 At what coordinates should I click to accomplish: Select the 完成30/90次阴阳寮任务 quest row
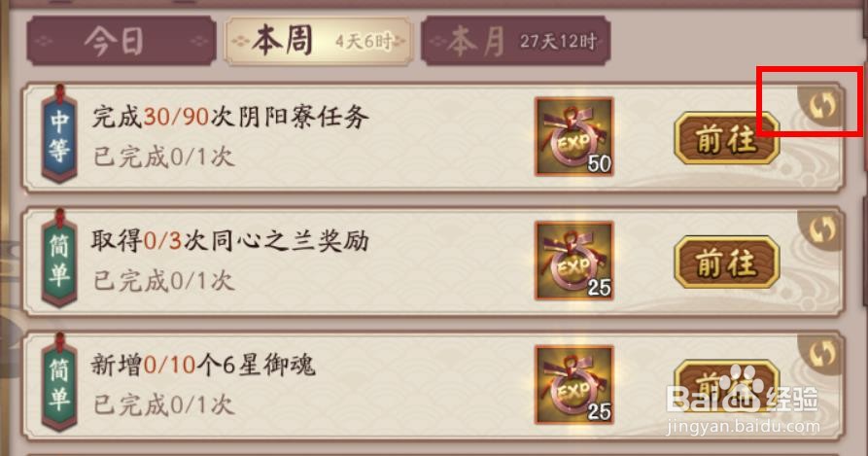tap(433, 138)
